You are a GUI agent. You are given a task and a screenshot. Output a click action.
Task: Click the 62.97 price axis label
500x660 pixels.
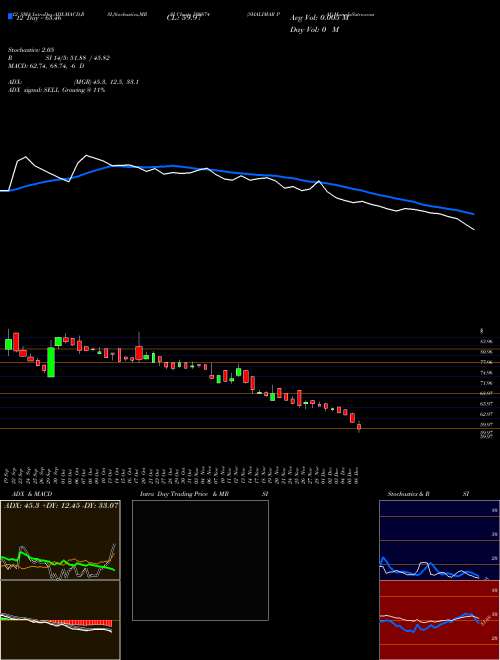486,414
